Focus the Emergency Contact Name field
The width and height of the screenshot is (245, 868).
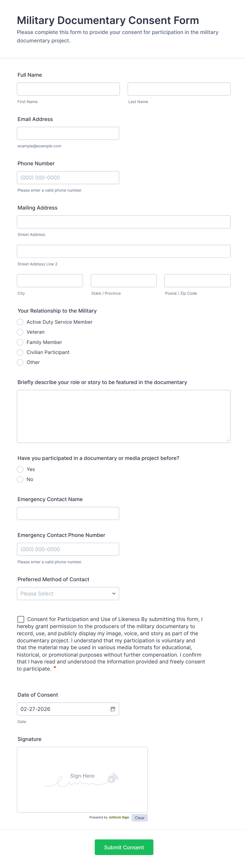(68, 513)
